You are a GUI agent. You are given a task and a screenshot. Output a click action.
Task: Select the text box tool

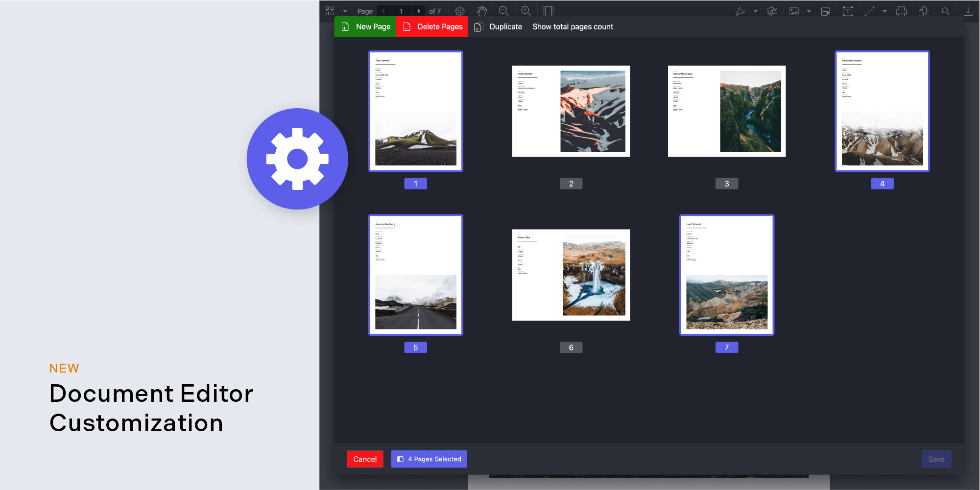tap(848, 10)
